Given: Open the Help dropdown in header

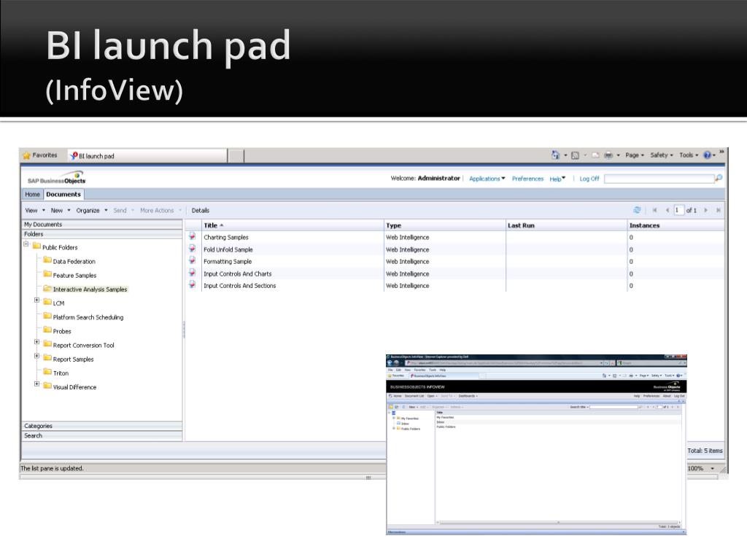Looking at the screenshot, I should (x=557, y=179).
